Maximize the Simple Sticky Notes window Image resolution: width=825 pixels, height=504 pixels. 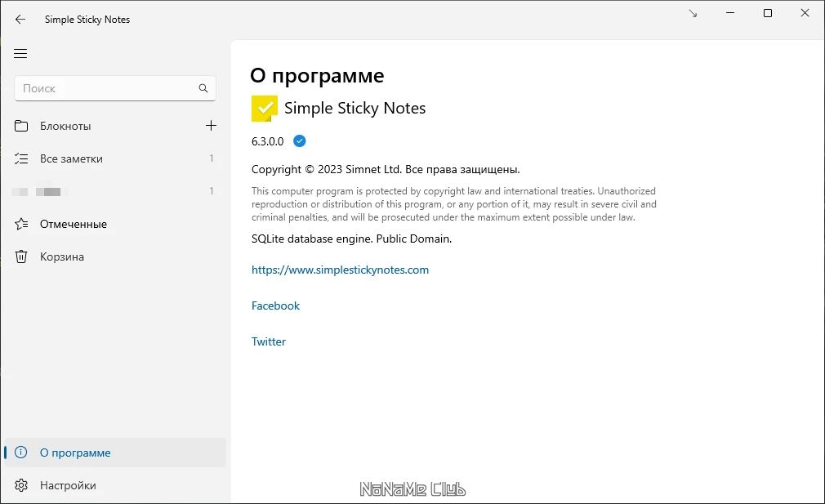coord(768,13)
